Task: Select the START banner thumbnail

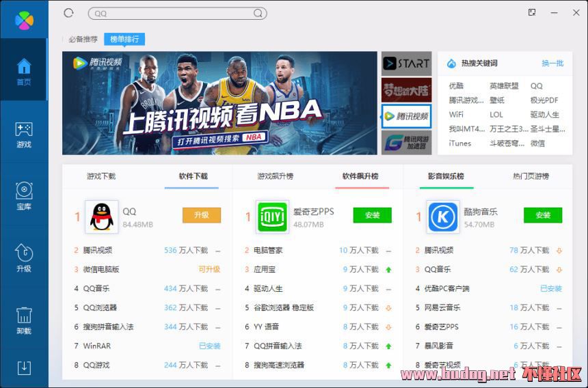Action: click(x=407, y=64)
